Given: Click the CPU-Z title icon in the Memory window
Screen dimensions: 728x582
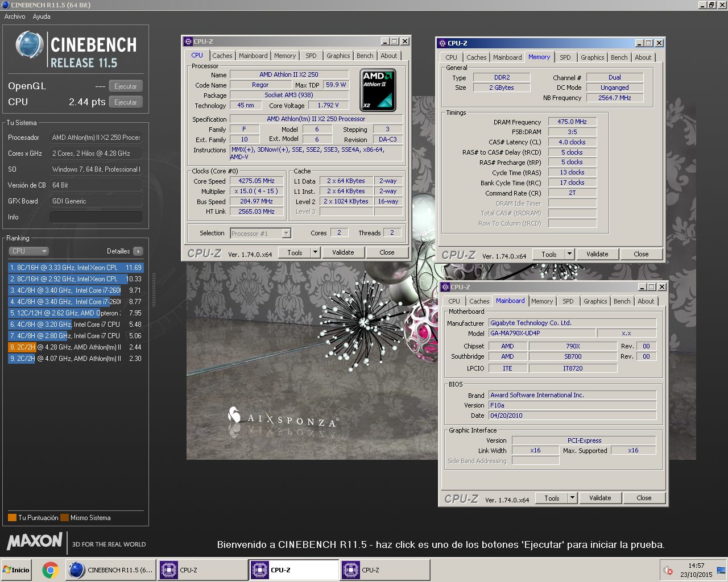Looking at the screenshot, I should (x=442, y=43).
